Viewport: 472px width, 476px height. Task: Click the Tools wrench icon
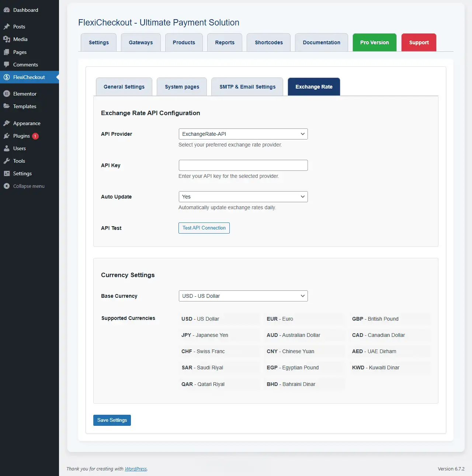7,161
